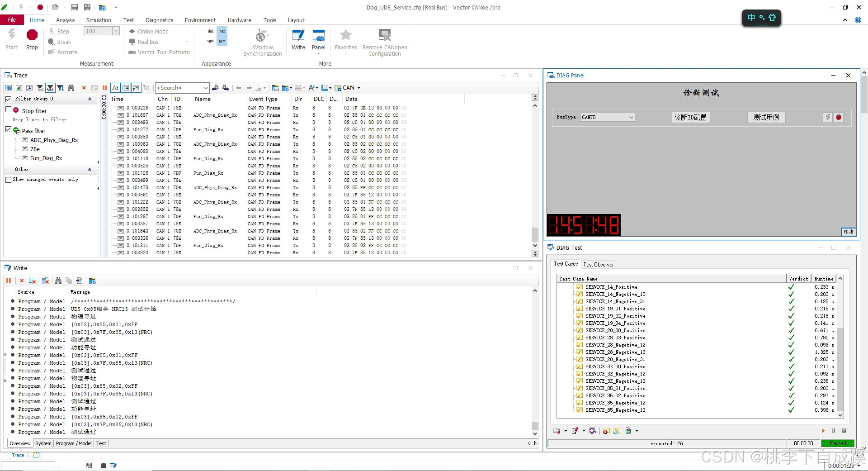This screenshot has width=868, height=471.
Task: Switch to Test Observer tab
Action: [x=598, y=265]
